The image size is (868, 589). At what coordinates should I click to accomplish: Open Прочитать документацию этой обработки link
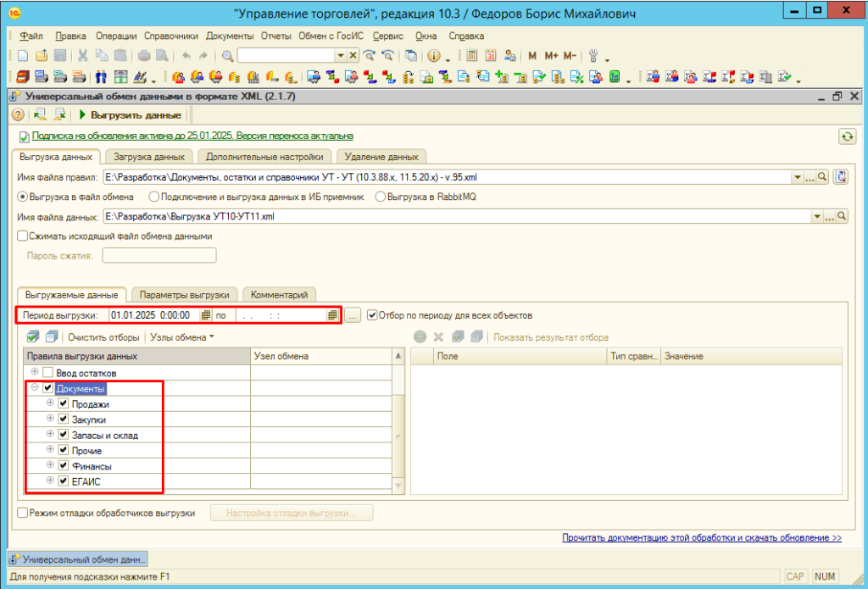[702, 537]
